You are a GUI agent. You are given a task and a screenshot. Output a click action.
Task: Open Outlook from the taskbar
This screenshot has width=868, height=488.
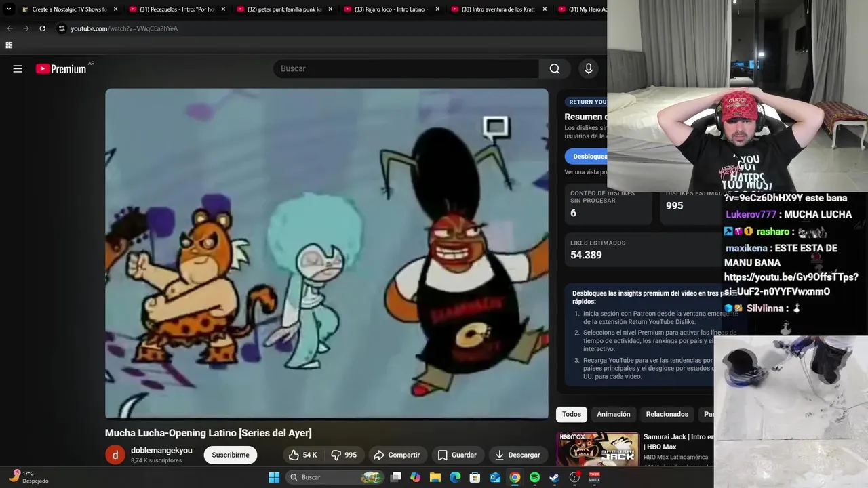[495, 477]
